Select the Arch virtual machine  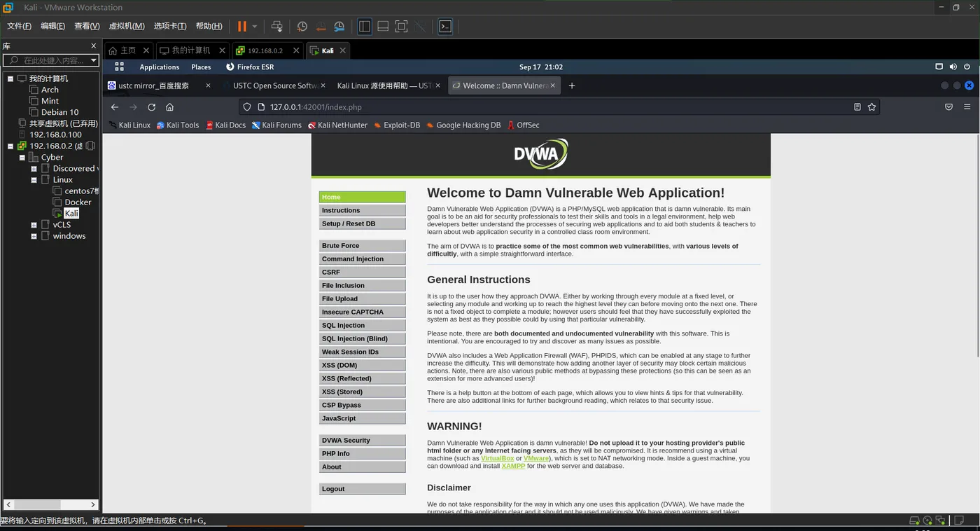[x=50, y=90]
